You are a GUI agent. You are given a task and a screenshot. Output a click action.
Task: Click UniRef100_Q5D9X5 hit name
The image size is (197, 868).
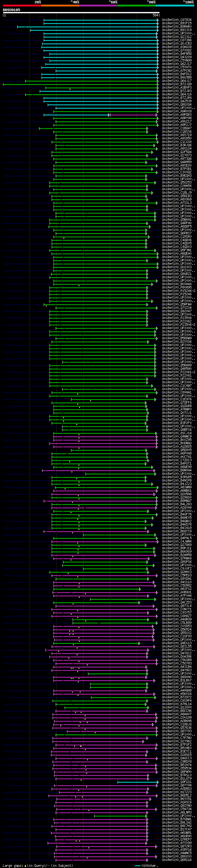[176, 450]
